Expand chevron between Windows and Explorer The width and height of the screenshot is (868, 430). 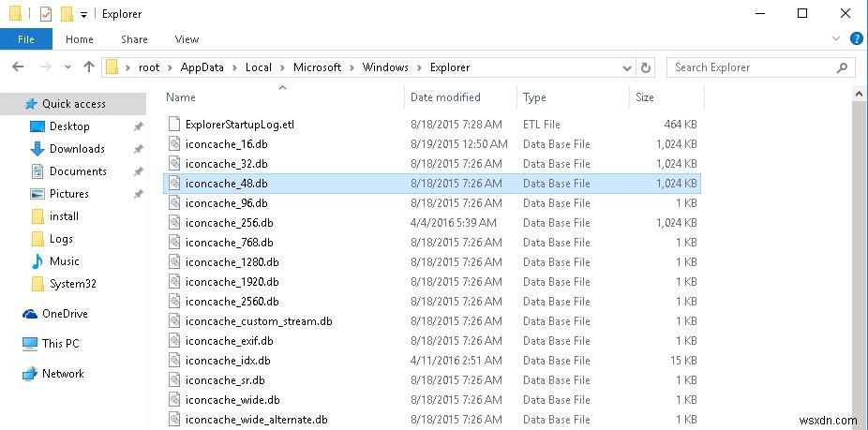coord(419,67)
